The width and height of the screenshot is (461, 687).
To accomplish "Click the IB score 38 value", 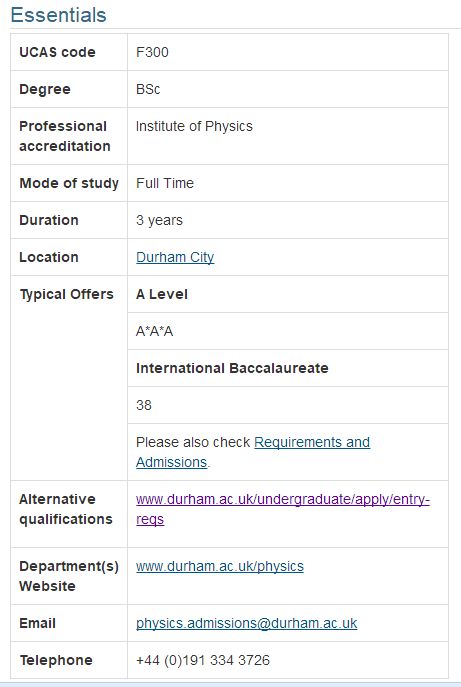I will click(143, 405).
